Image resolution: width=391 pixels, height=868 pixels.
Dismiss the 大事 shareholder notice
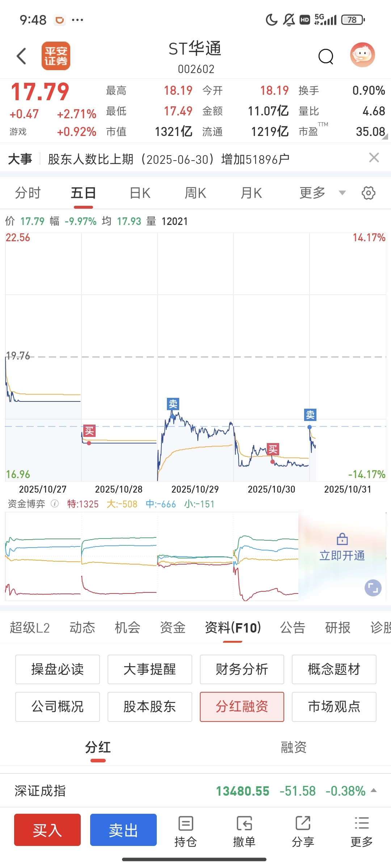pos(374,158)
